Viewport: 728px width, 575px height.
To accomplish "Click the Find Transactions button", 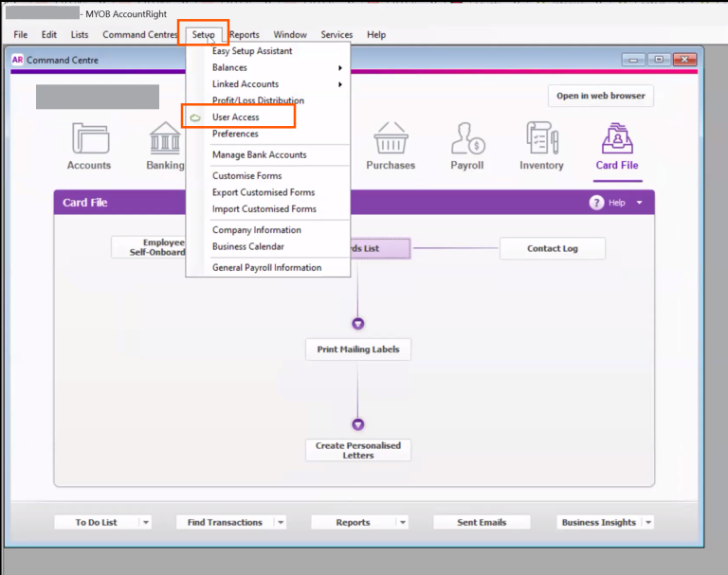I will [x=225, y=523].
